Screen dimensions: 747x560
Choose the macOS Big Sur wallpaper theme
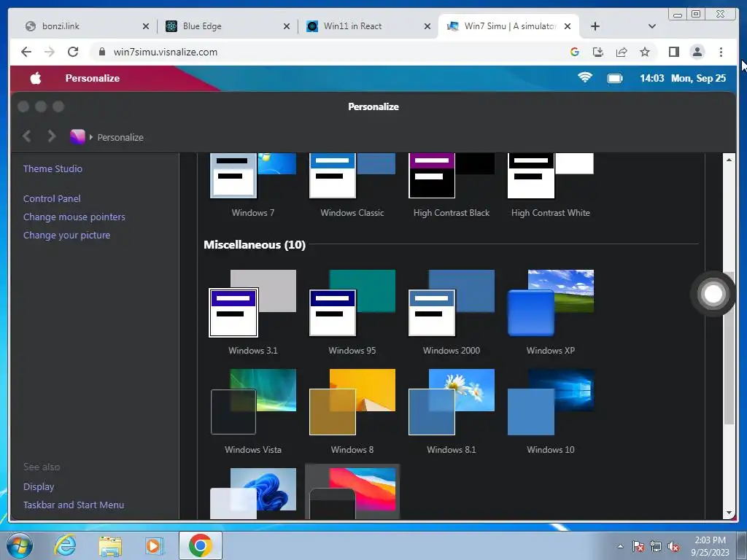click(352, 492)
